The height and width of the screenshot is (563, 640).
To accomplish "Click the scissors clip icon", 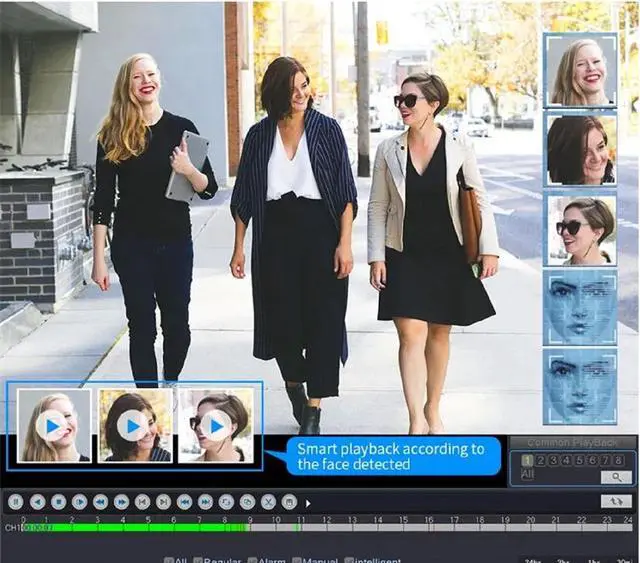I will pos(268,502).
